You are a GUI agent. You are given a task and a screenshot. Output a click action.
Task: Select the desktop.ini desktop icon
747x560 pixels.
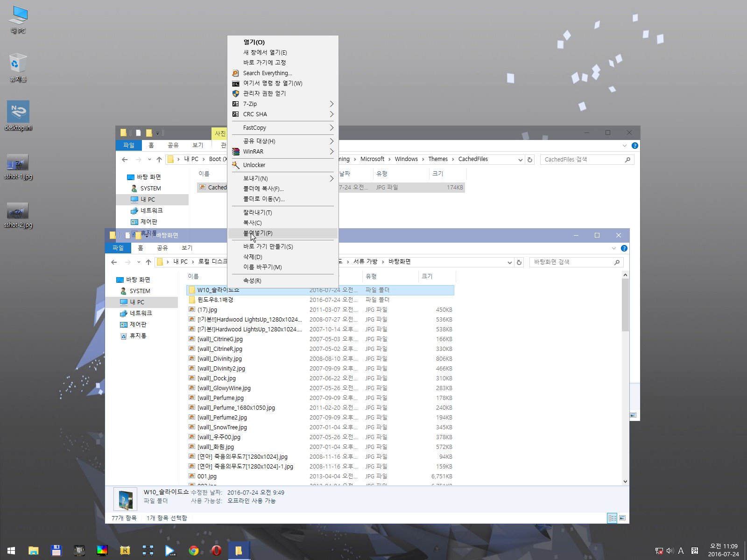pyautogui.click(x=18, y=116)
